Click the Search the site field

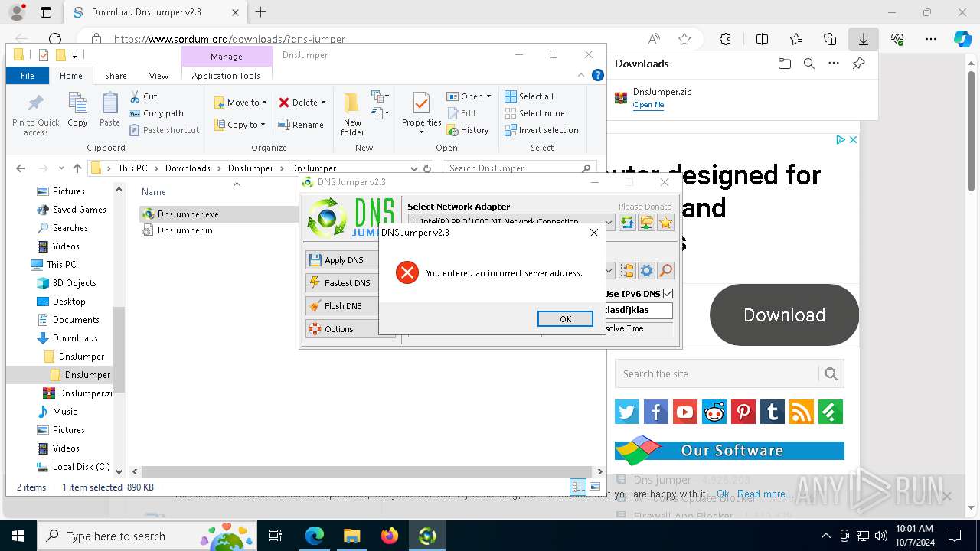click(717, 374)
